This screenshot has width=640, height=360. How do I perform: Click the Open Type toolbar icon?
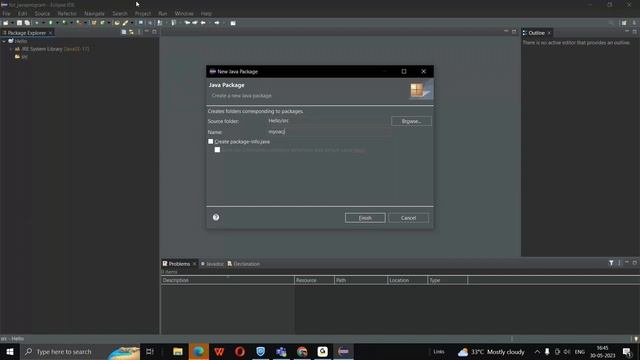tap(117, 23)
